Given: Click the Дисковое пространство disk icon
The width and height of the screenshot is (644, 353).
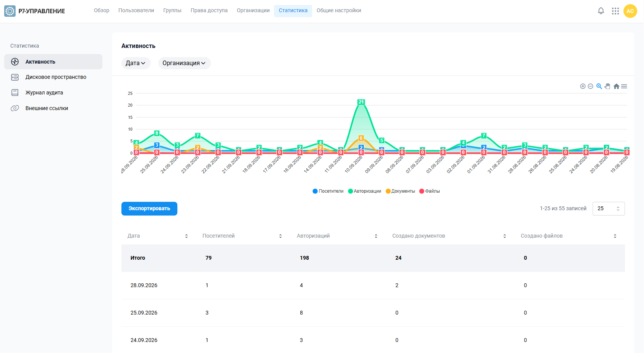Looking at the screenshot, I should click(x=15, y=77).
